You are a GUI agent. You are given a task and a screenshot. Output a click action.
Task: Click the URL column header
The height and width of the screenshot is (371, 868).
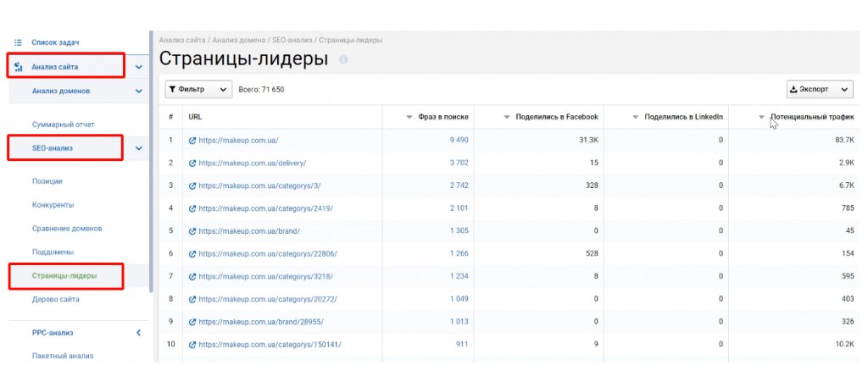click(x=195, y=117)
